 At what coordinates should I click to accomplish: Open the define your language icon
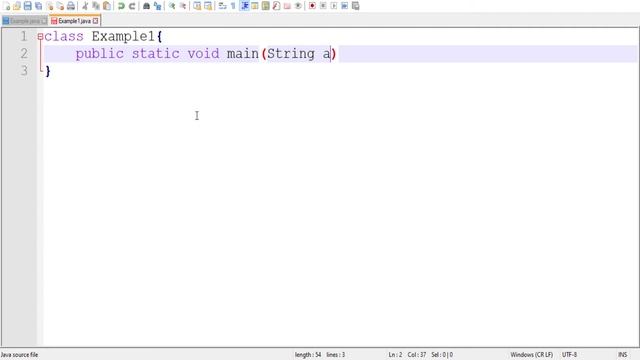[x=255, y=6]
